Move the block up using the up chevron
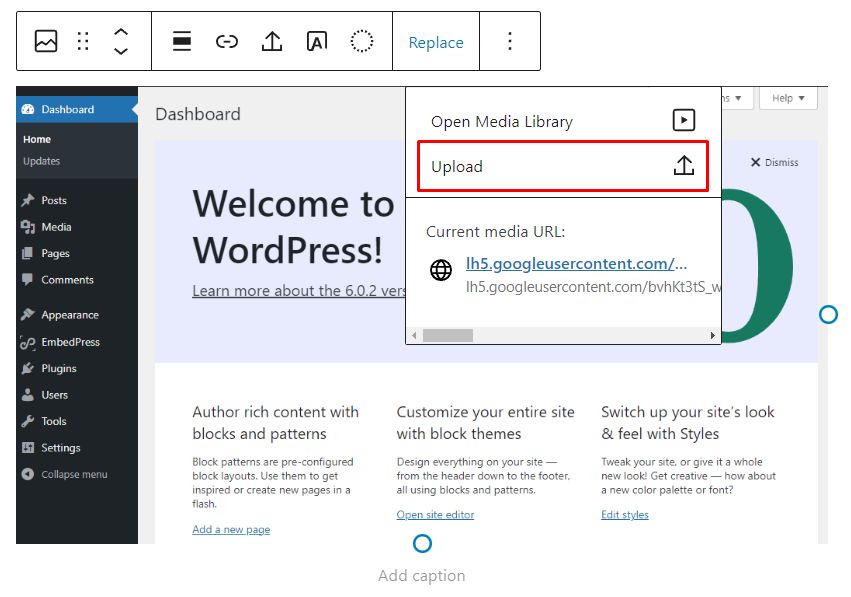851x597 pixels. coord(122,33)
